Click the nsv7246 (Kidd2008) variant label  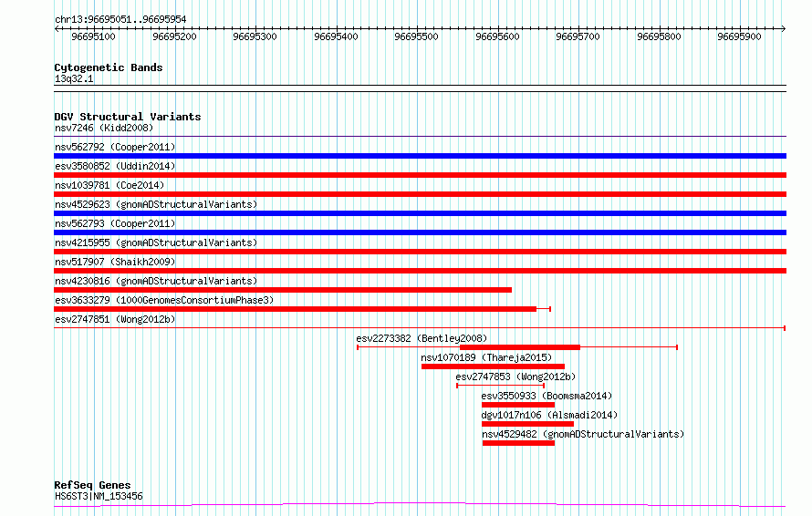[x=104, y=128]
